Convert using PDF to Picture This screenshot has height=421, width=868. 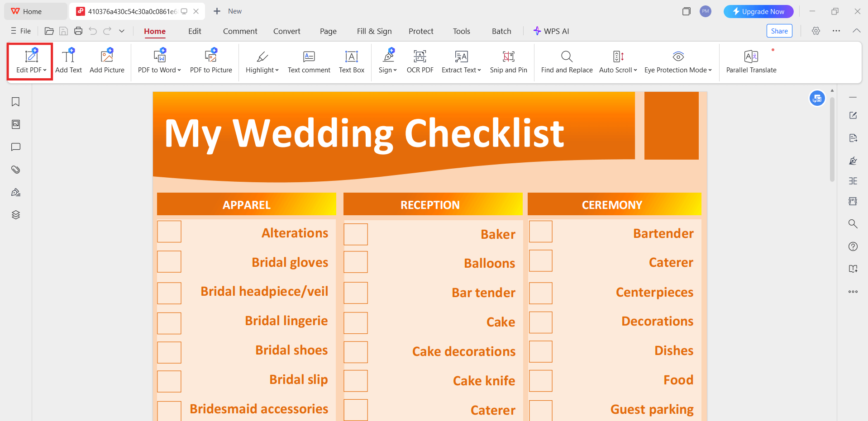pos(211,61)
